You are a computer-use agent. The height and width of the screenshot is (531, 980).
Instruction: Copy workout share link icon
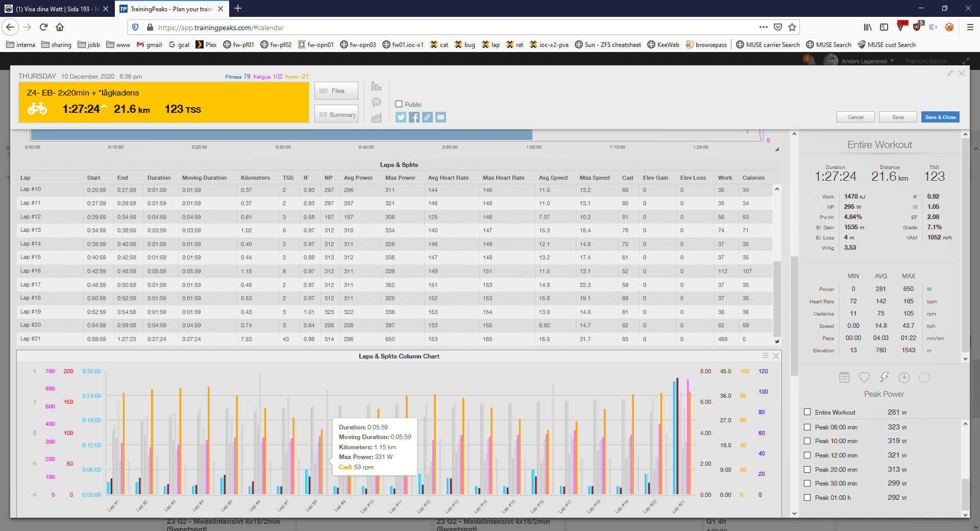(427, 117)
